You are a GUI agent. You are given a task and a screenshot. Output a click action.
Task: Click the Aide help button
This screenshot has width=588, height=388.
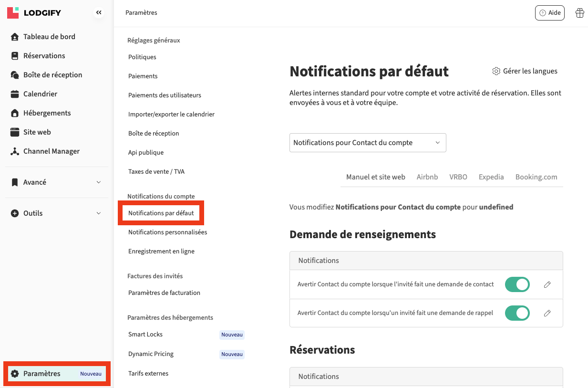[549, 13]
